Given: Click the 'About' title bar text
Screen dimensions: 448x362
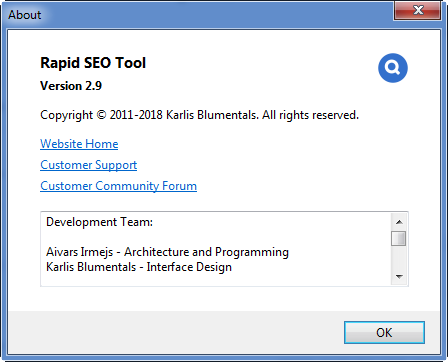Looking at the screenshot, I should (25, 15).
